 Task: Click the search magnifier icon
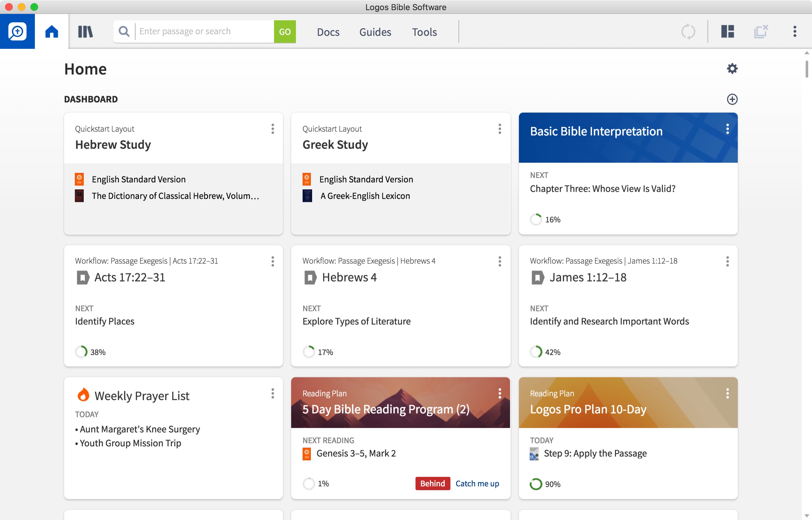pos(124,31)
